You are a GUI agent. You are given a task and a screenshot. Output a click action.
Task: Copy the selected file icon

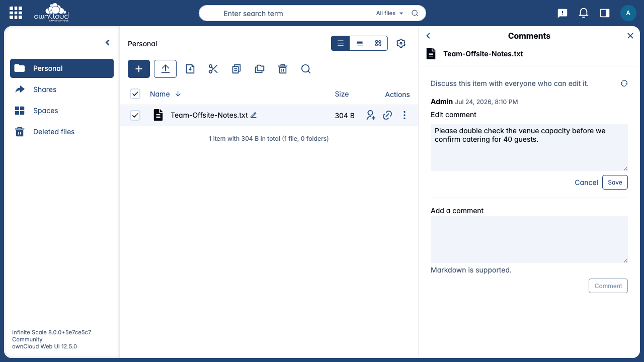click(x=236, y=69)
